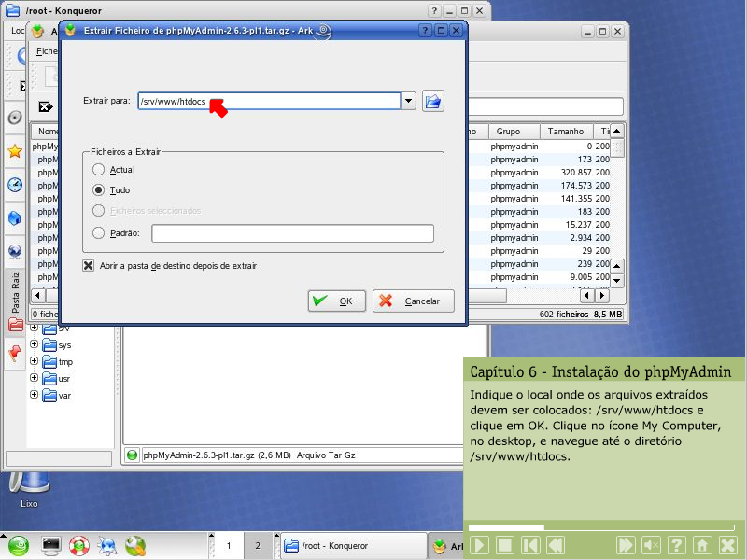Launch the terminal from the taskbar
Image resolution: width=747 pixels, height=560 pixels.
[50, 545]
